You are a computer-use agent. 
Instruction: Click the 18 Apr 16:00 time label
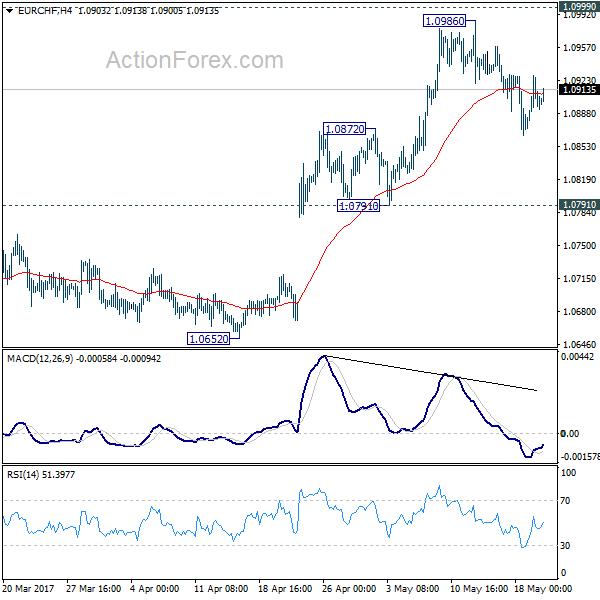pos(285,588)
